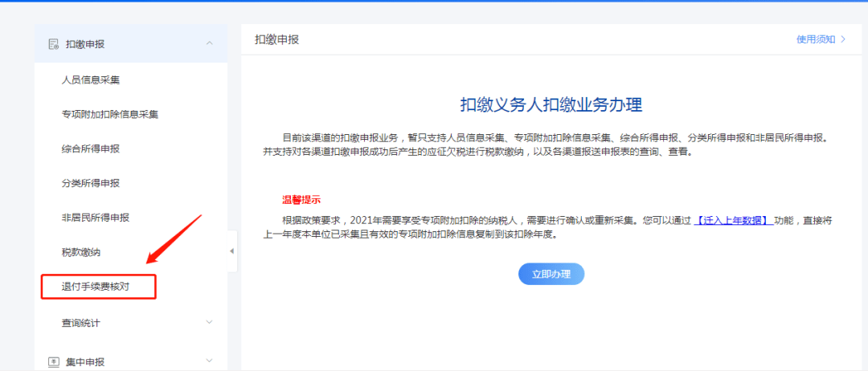The width and height of the screenshot is (868, 371).
Task: Open 人员信息采集 in the sidebar
Action: pos(91,79)
